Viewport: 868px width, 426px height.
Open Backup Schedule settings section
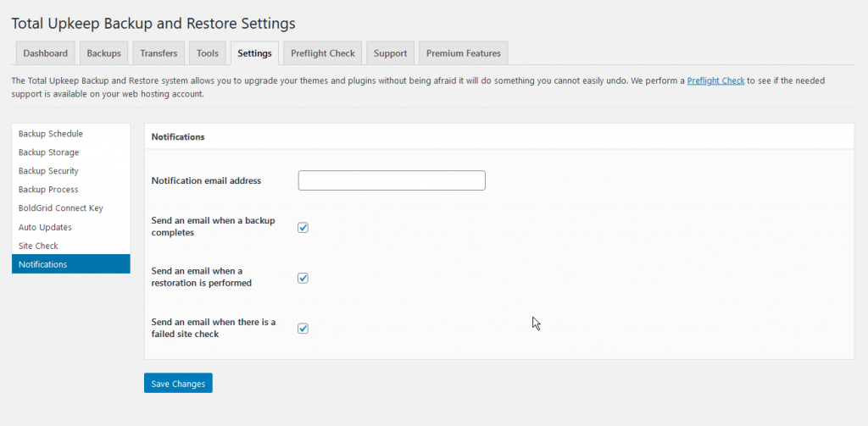51,134
